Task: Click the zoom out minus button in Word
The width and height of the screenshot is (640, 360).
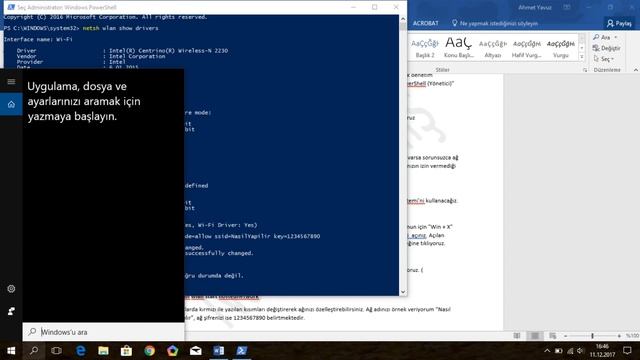Action: [x=566, y=336]
